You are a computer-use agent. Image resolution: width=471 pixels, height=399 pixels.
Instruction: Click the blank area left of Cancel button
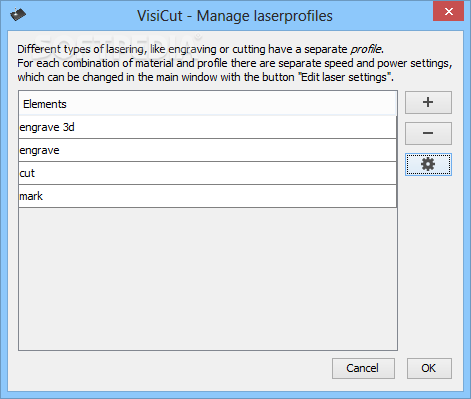pyautogui.click(x=173, y=368)
